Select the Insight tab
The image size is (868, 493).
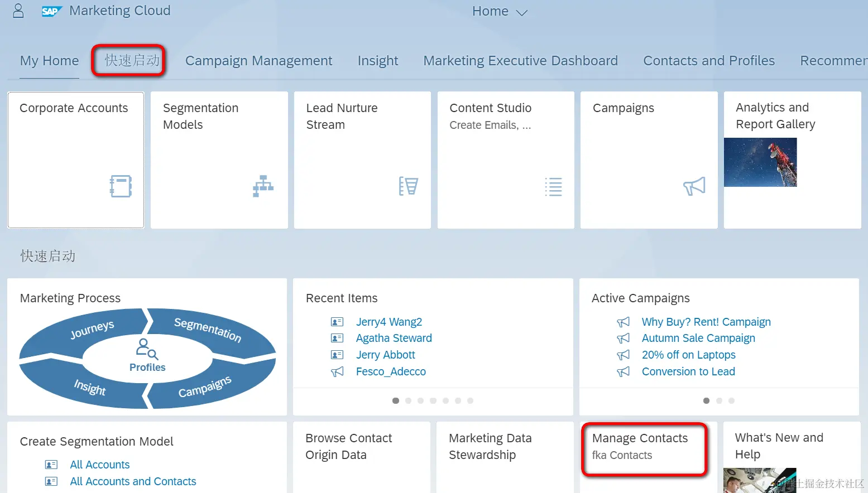pyautogui.click(x=378, y=61)
